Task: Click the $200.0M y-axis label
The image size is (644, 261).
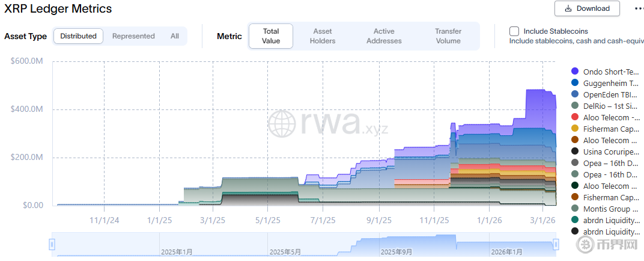Action: tap(26, 158)
